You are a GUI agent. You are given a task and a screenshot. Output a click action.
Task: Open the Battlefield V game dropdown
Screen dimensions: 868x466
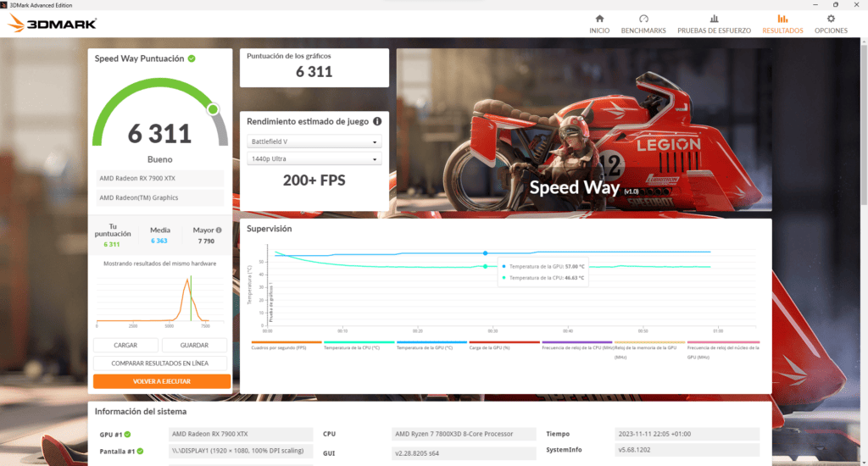314,141
